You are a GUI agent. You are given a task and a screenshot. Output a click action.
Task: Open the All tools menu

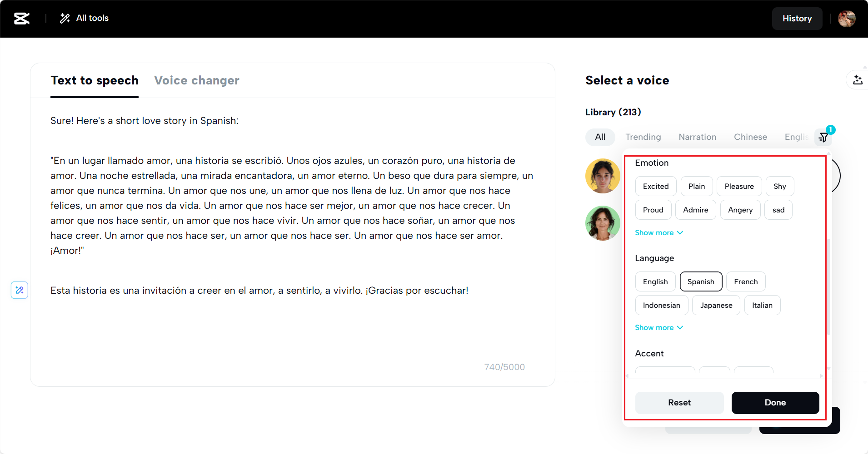[85, 18]
